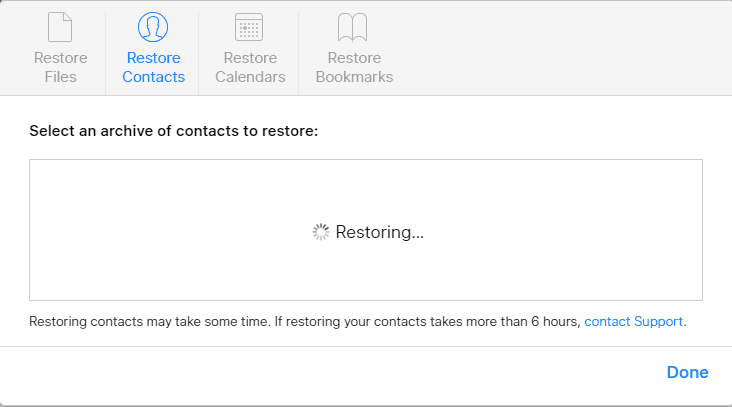Click the blank document icon for Restore Files
The width and height of the screenshot is (732, 407).
(60, 27)
